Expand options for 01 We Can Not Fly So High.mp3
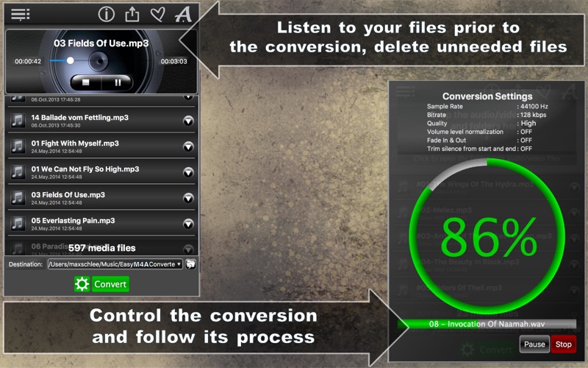The width and height of the screenshot is (588, 368). pyautogui.click(x=188, y=172)
